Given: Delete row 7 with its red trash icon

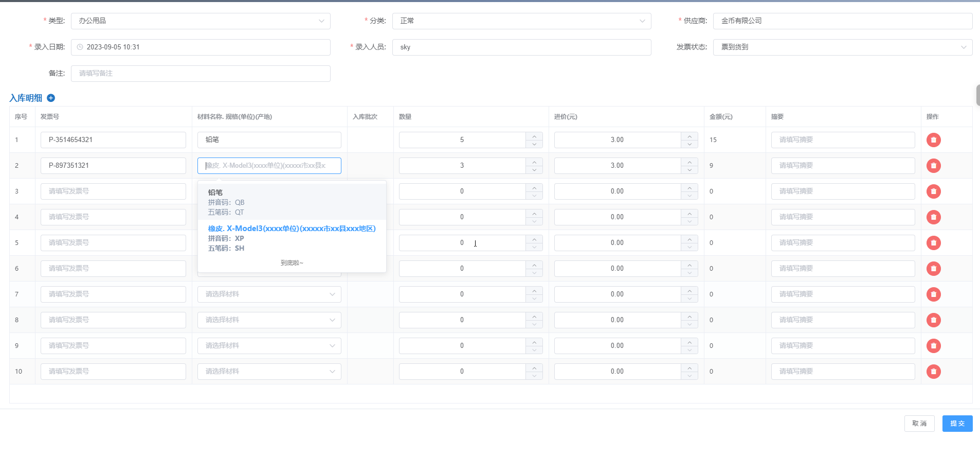Looking at the screenshot, I should tap(934, 294).
